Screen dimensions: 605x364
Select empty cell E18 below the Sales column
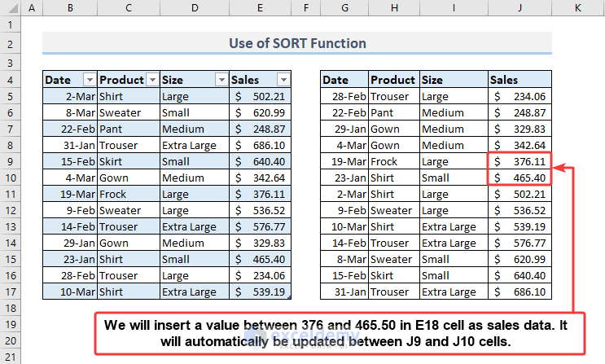pyautogui.click(x=260, y=308)
